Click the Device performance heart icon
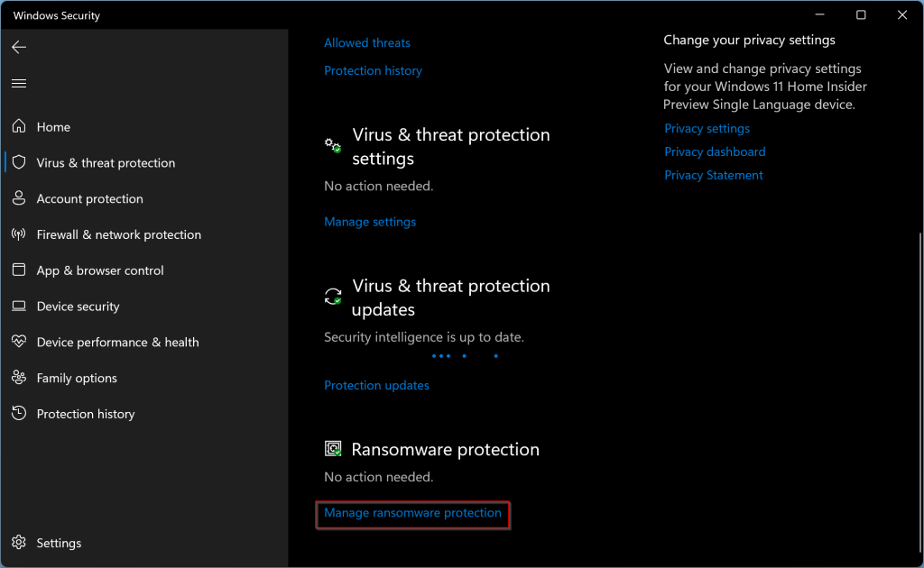 (19, 342)
